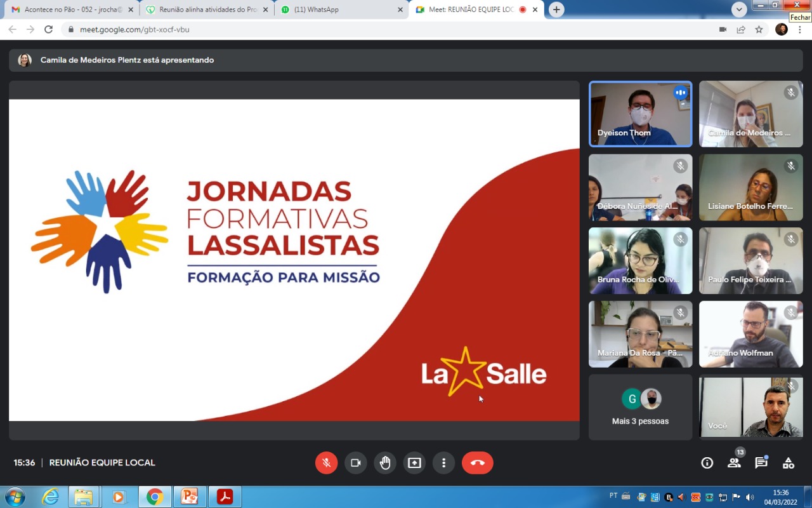This screenshot has width=812, height=508.
Task: Open more options three-dot menu
Action: click(x=444, y=463)
